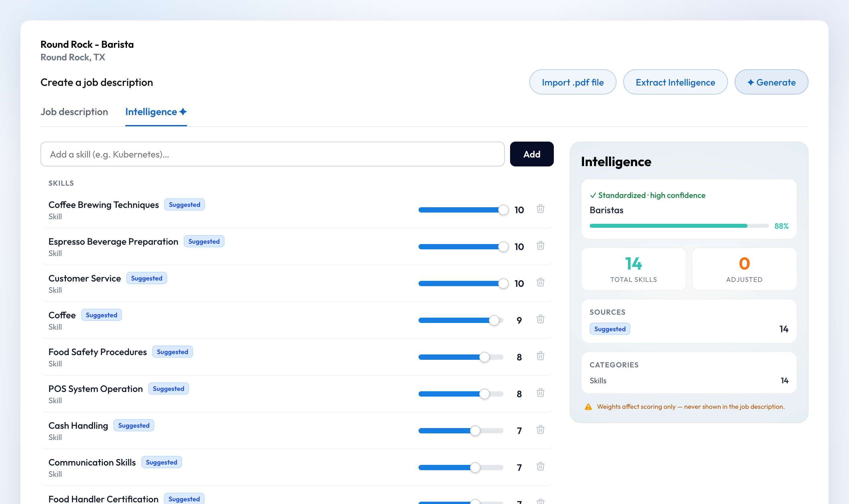
Task: Click the 'Food Safety Procedures' skill name
Action: click(x=98, y=352)
